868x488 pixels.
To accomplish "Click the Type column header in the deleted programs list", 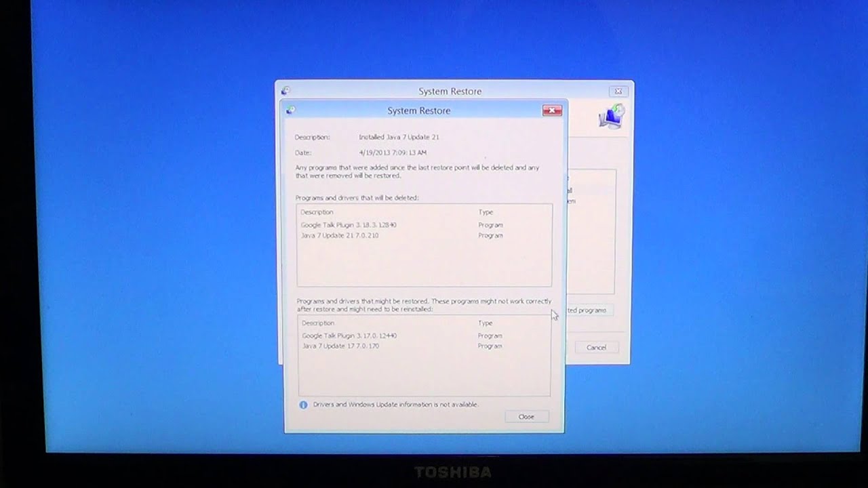I will tap(486, 212).
